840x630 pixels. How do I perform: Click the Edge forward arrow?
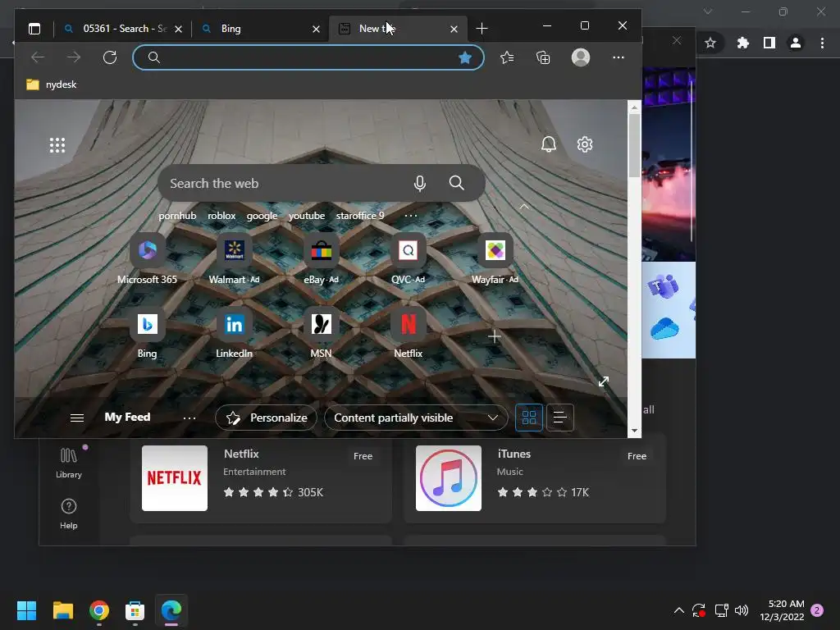click(74, 57)
